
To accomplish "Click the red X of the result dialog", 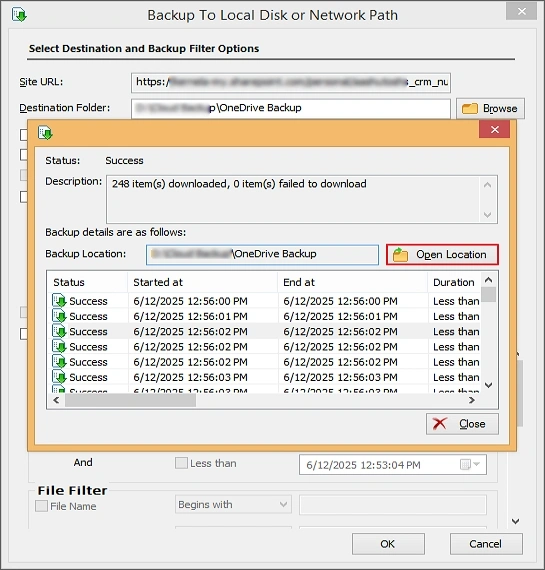I will [x=494, y=129].
